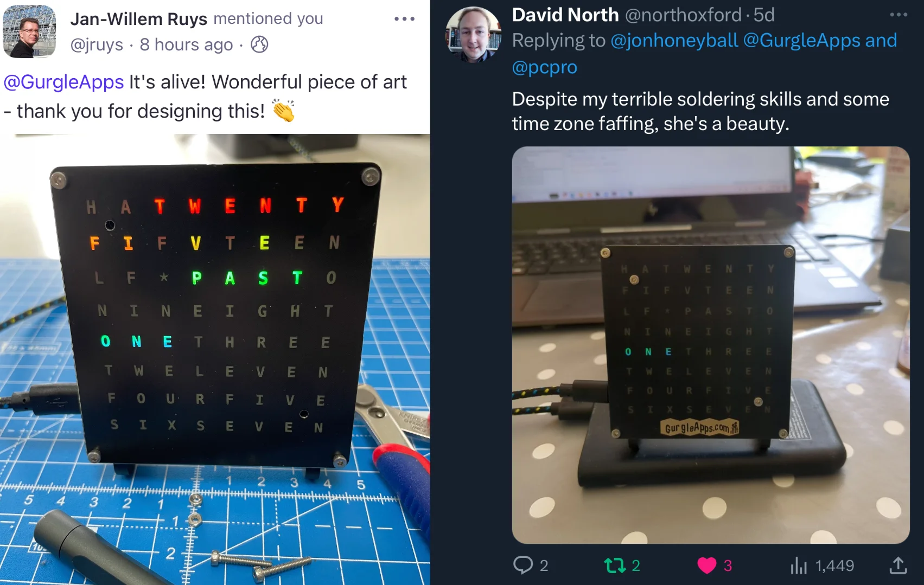Share the tweet using upload icon
Screen dimensions: 924x585
898,565
